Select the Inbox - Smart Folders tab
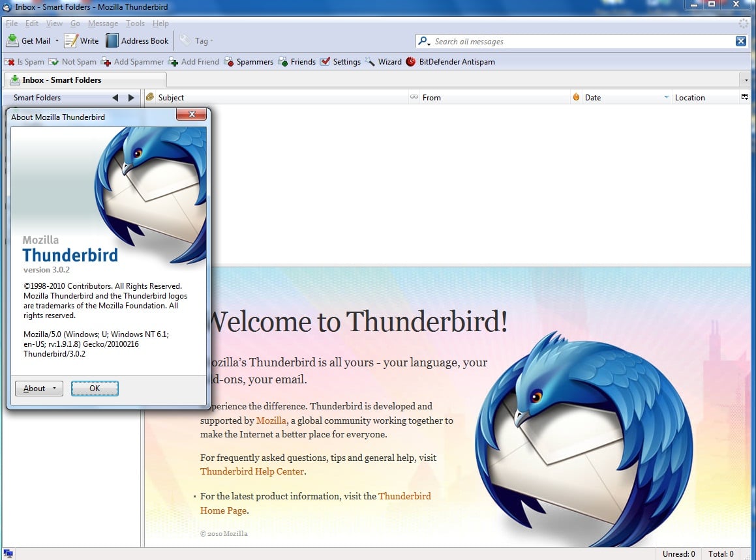756x560 pixels. pos(85,80)
